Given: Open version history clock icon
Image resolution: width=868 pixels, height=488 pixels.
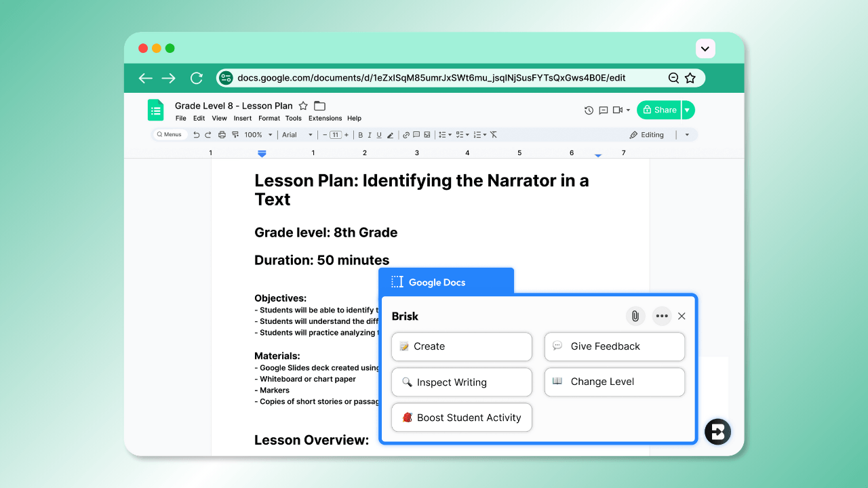Looking at the screenshot, I should (x=589, y=110).
